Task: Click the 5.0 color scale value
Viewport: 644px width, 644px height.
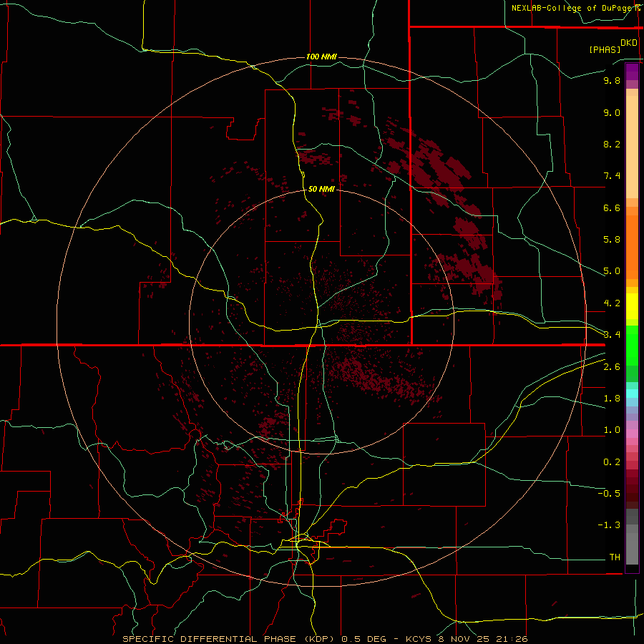Action: (612, 271)
